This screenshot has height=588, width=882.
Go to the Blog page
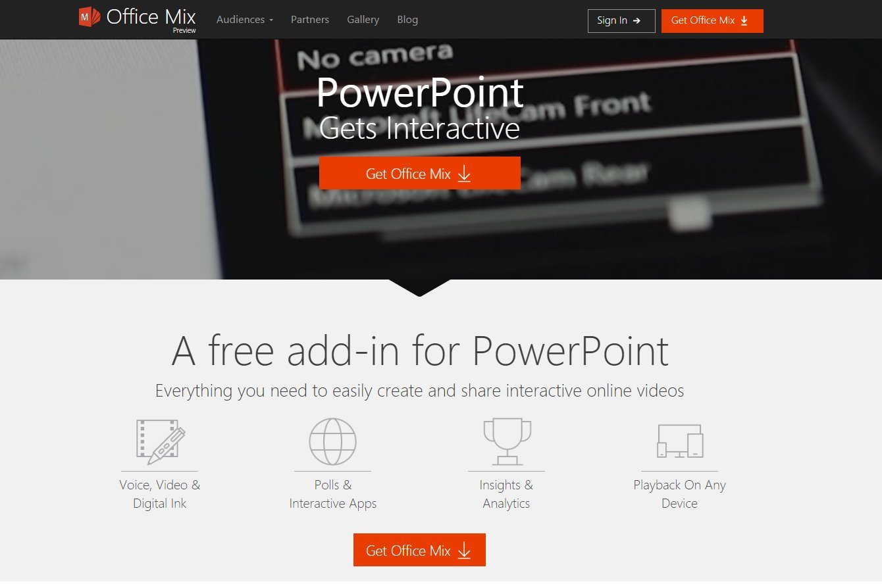click(407, 20)
